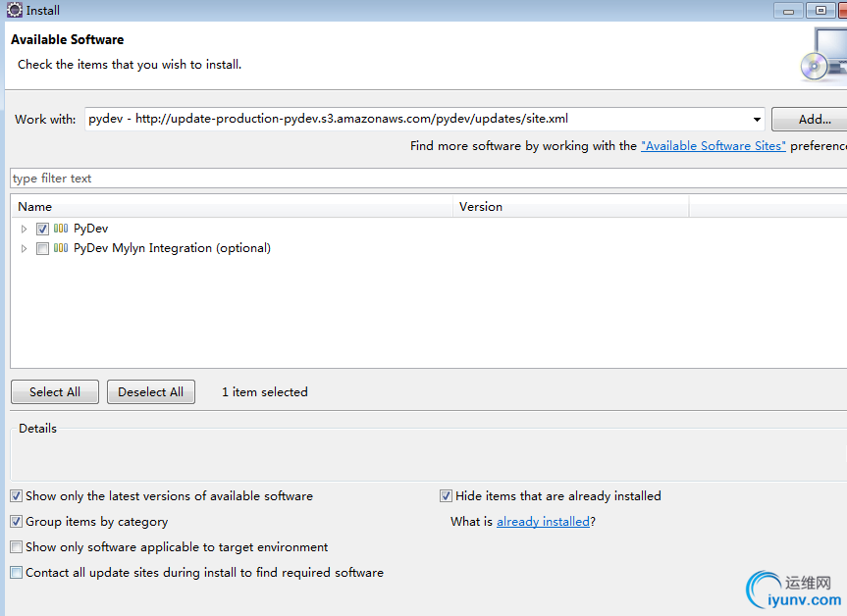This screenshot has height=616, width=847.
Task: Click the install wizard CD banner icon
Action: (822, 55)
